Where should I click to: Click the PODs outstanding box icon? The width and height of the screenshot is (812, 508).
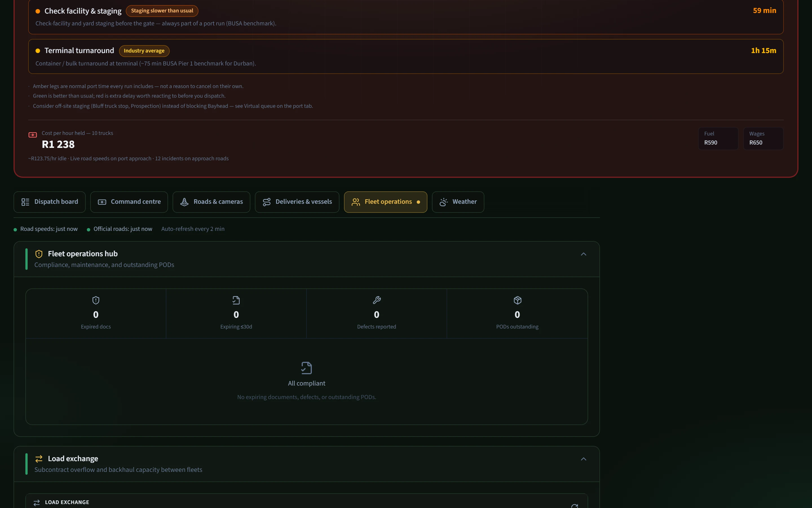coord(517,300)
